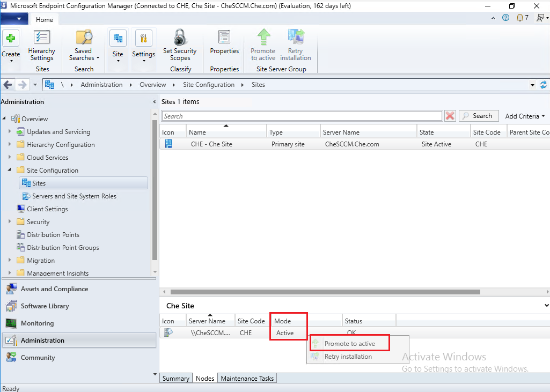
Task: Open the address bar history dropdown
Action: point(532,85)
